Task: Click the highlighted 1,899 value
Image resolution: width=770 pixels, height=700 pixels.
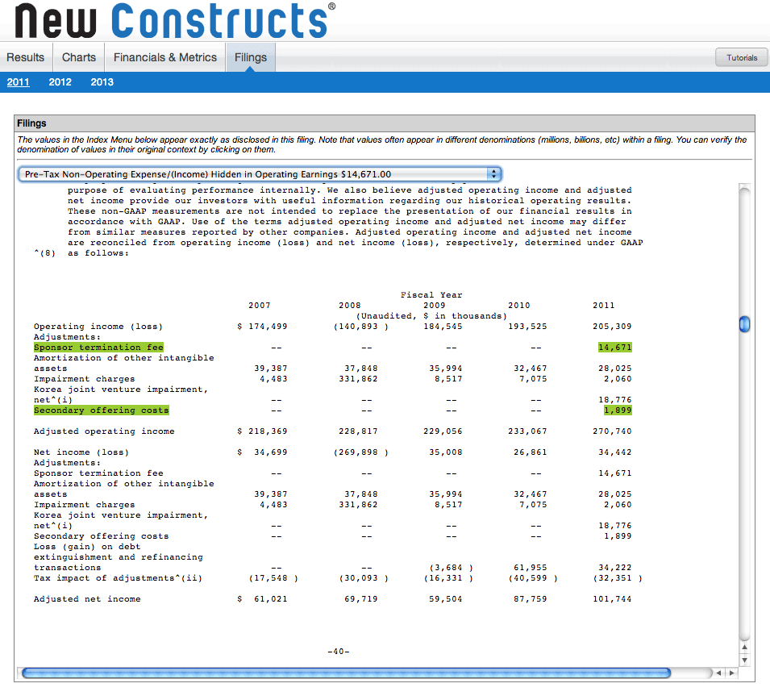Action: [618, 410]
